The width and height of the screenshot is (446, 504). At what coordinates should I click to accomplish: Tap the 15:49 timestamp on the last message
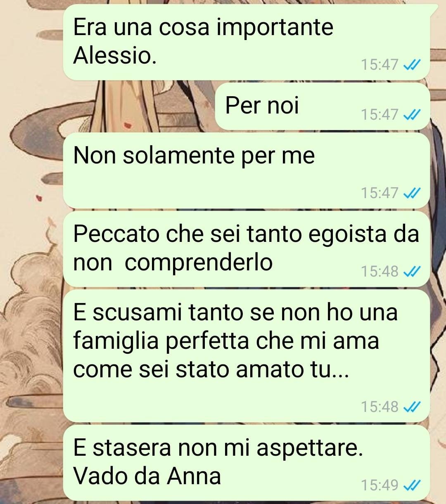tap(380, 485)
